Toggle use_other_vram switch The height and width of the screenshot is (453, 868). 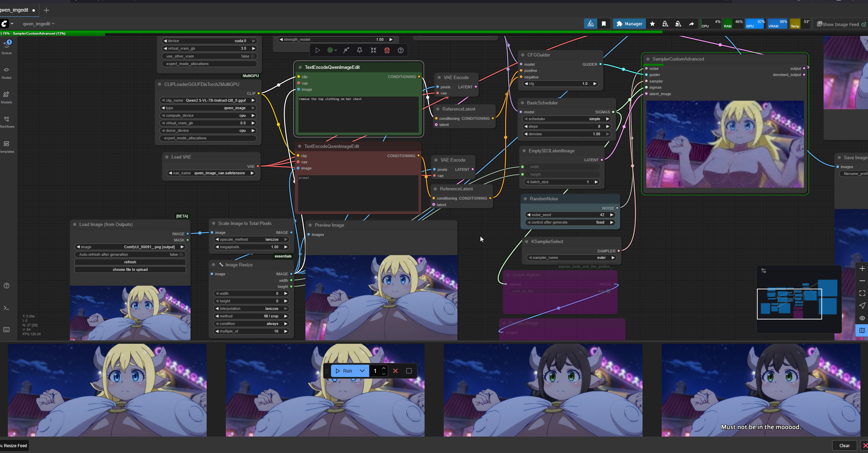pos(252,56)
